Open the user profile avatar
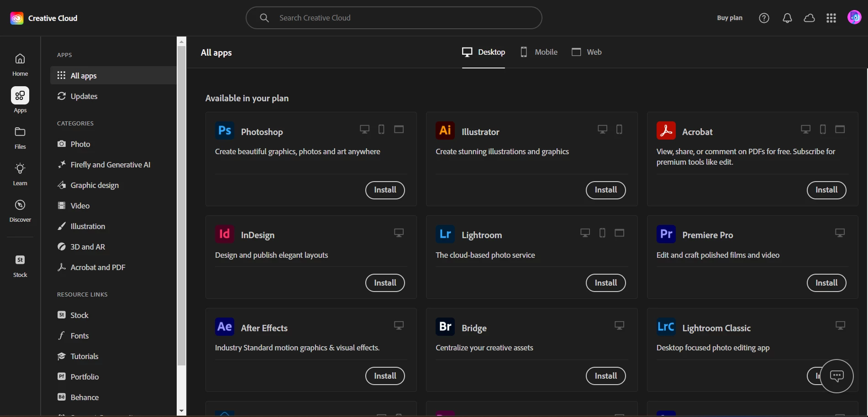 click(854, 18)
